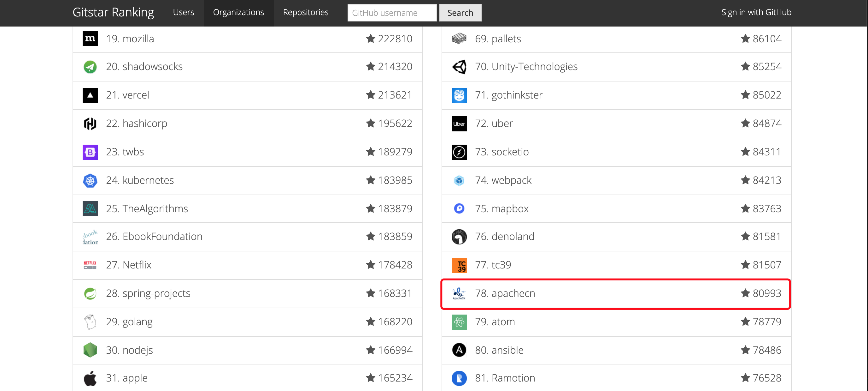Click the ansible circular A icon
Screen dimensions: 868x391
[459, 350]
